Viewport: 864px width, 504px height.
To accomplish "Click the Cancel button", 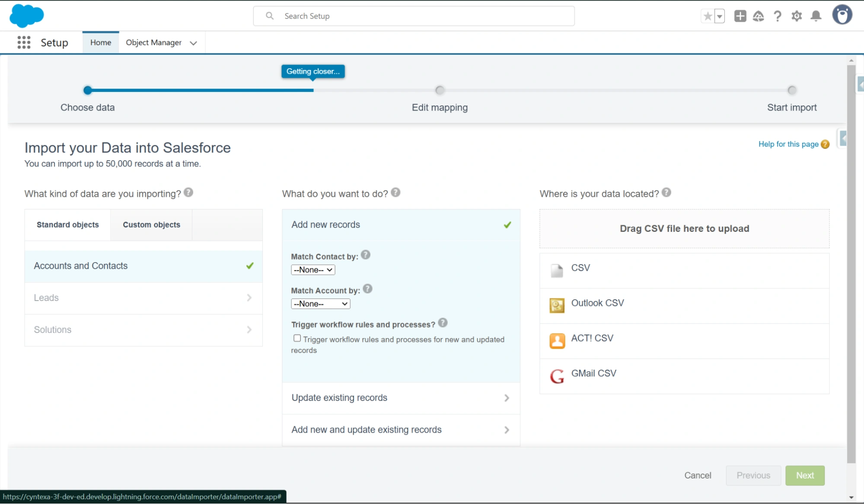I will [x=697, y=475].
